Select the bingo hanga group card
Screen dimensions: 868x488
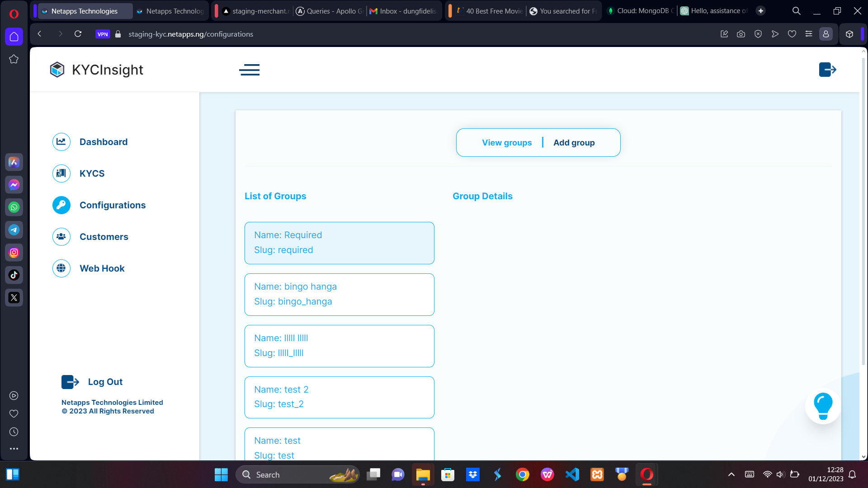coord(339,294)
